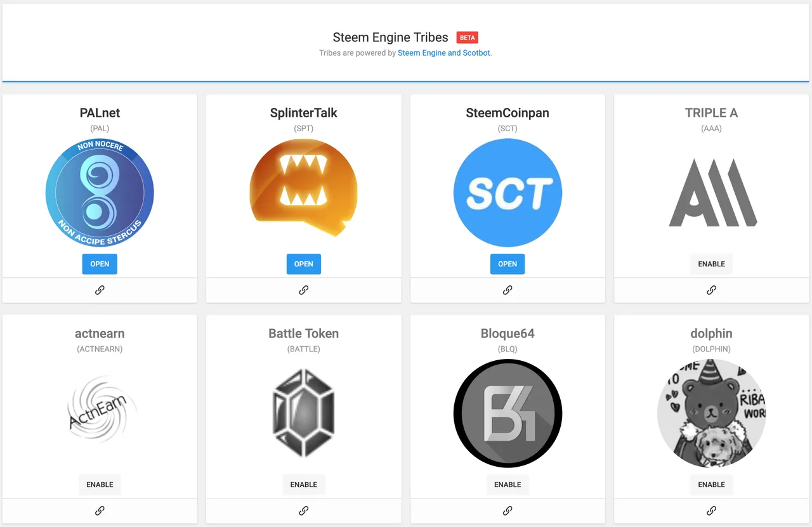Click the SplinterTalk card's link icon
812x527 pixels.
click(304, 290)
